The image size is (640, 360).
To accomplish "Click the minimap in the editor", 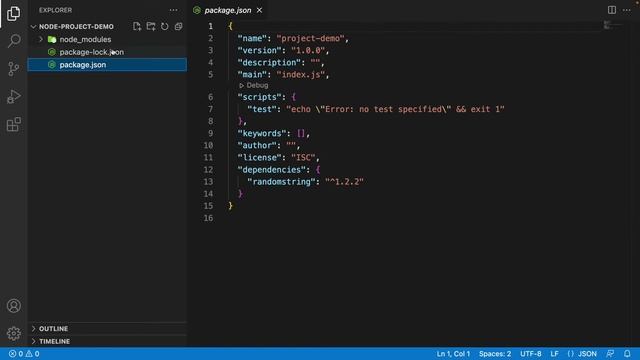I will click(x=613, y=26).
